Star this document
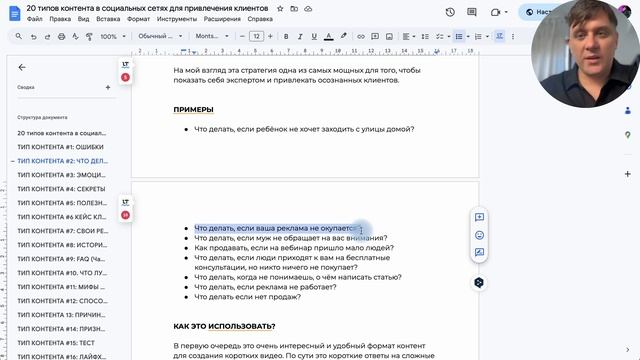640x360 pixels. 280,9
